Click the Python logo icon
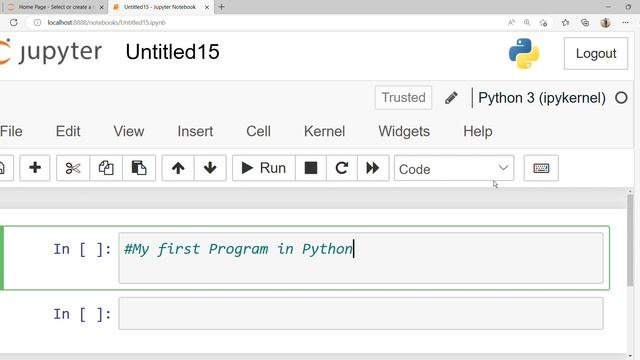 tap(524, 53)
